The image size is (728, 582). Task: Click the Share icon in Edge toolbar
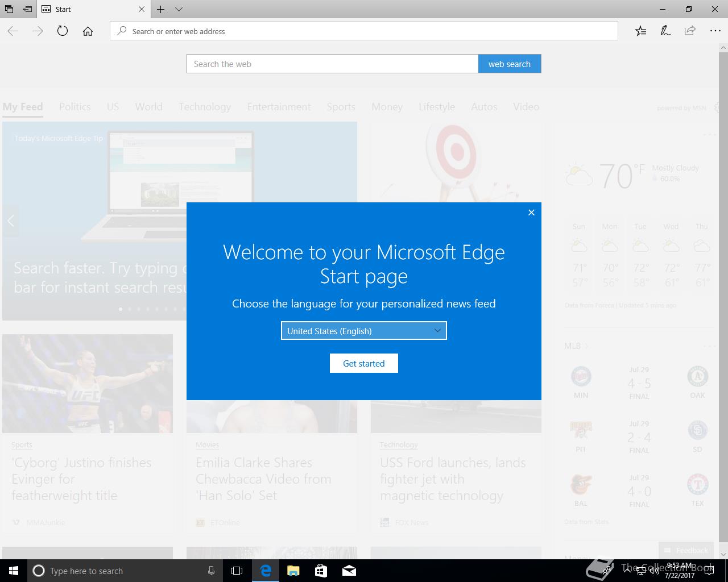coord(690,31)
